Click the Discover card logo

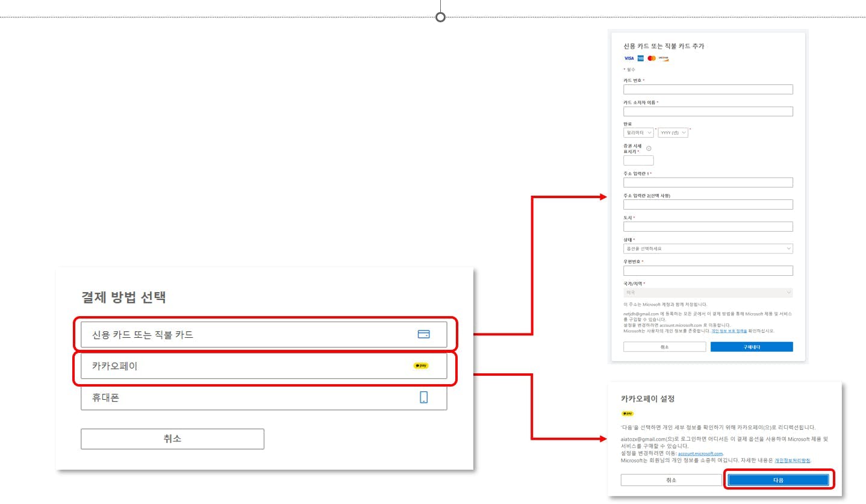click(x=664, y=58)
